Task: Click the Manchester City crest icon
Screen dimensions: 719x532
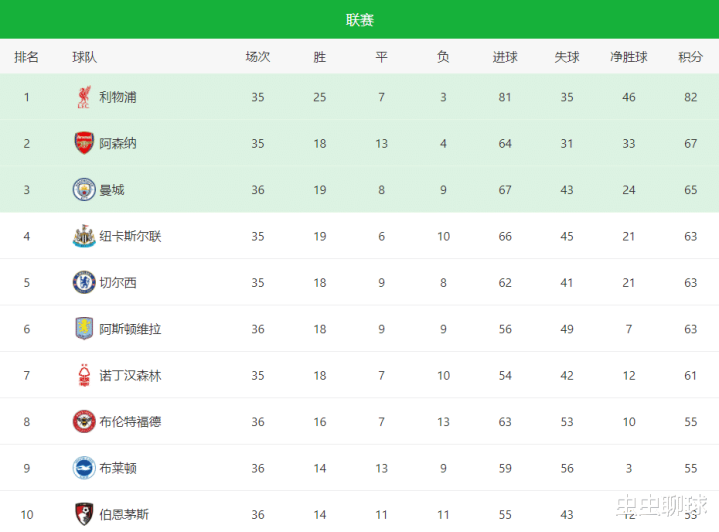Action: point(84,189)
